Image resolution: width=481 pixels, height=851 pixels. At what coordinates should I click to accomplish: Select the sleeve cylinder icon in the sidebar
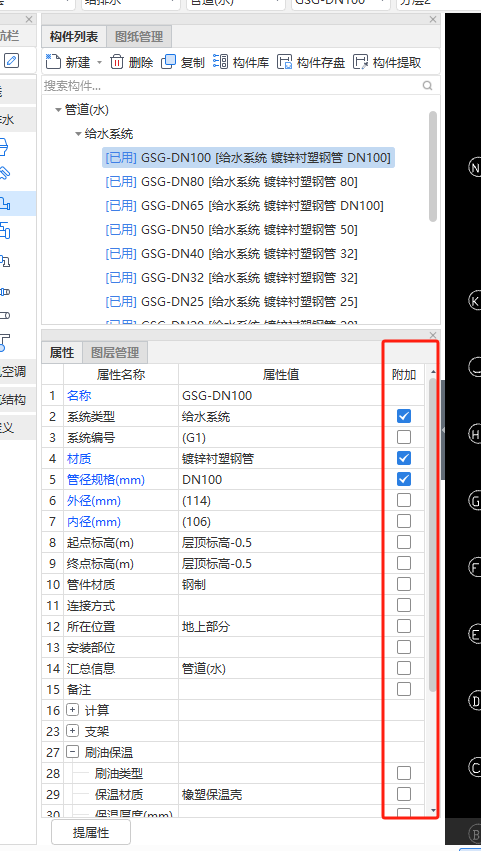[x=4, y=315]
